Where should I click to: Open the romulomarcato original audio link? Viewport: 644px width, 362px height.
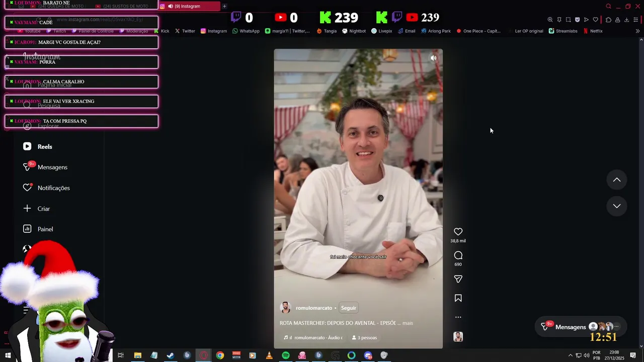coord(313,337)
